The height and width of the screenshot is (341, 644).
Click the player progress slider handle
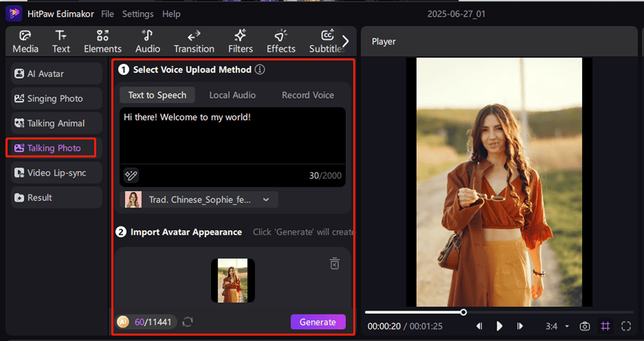coord(463,313)
